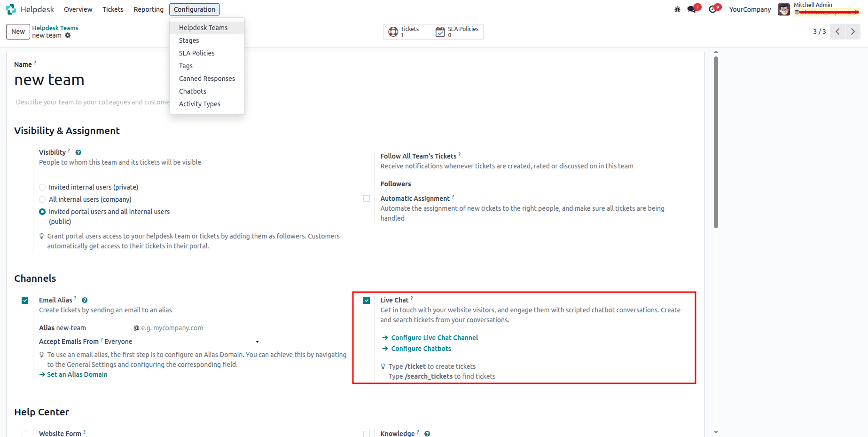Go to the previous record with left chevron

837,32
